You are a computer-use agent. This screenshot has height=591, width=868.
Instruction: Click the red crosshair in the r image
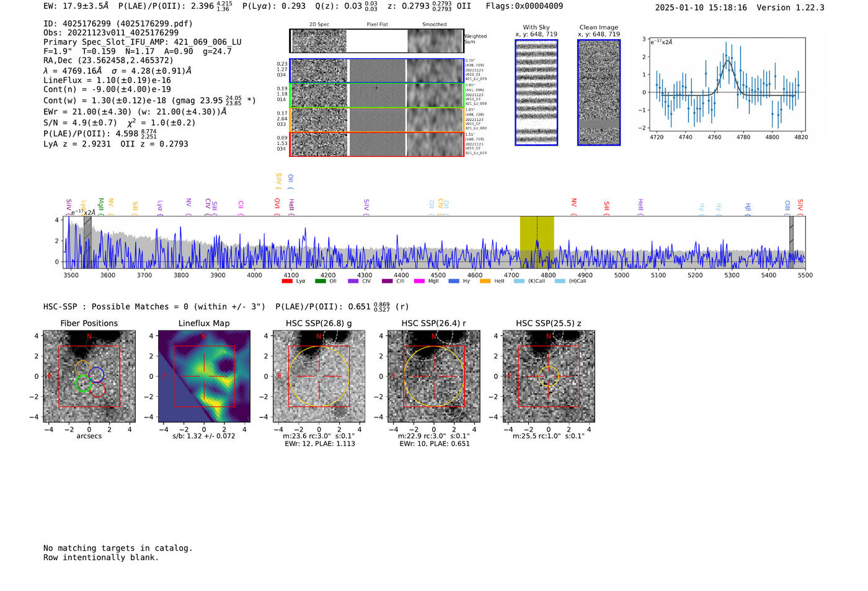(x=434, y=376)
